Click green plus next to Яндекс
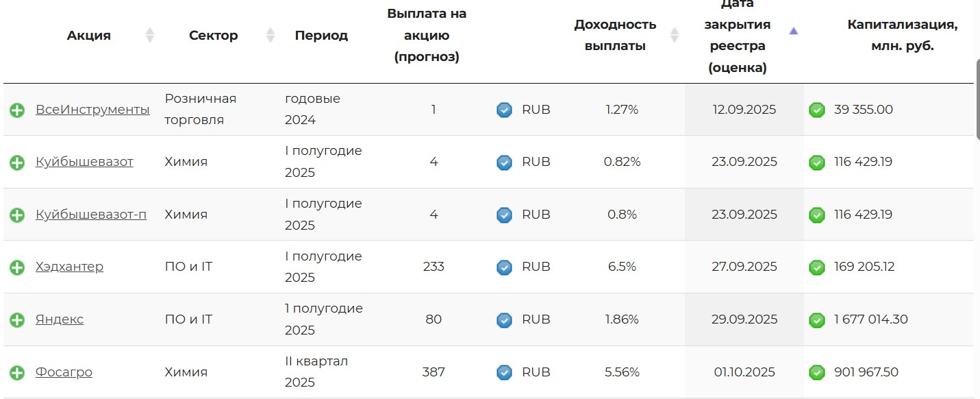 tap(17, 319)
